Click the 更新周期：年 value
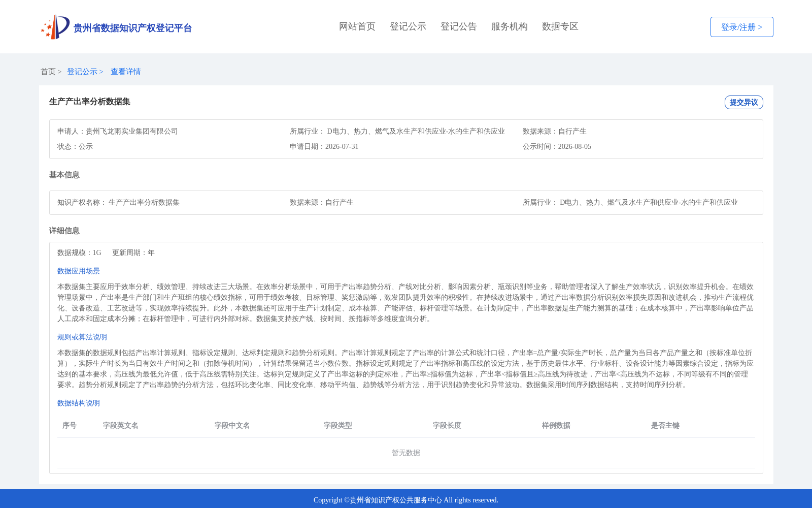The image size is (812, 508). 133,252
